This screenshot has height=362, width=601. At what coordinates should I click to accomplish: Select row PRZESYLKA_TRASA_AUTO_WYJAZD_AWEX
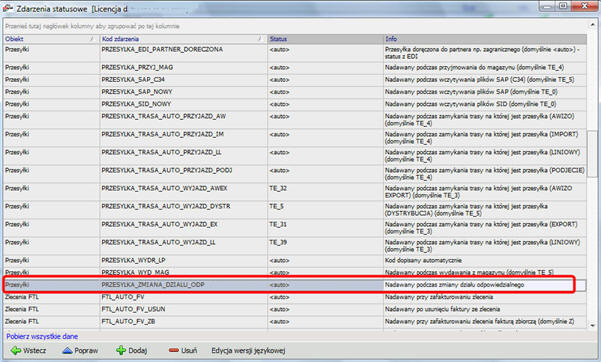click(x=295, y=192)
